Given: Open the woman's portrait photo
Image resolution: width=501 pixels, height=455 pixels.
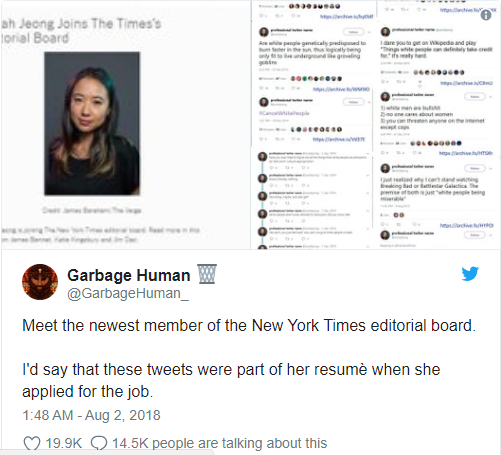Looking at the screenshot, I should pyautogui.click(x=92, y=123).
